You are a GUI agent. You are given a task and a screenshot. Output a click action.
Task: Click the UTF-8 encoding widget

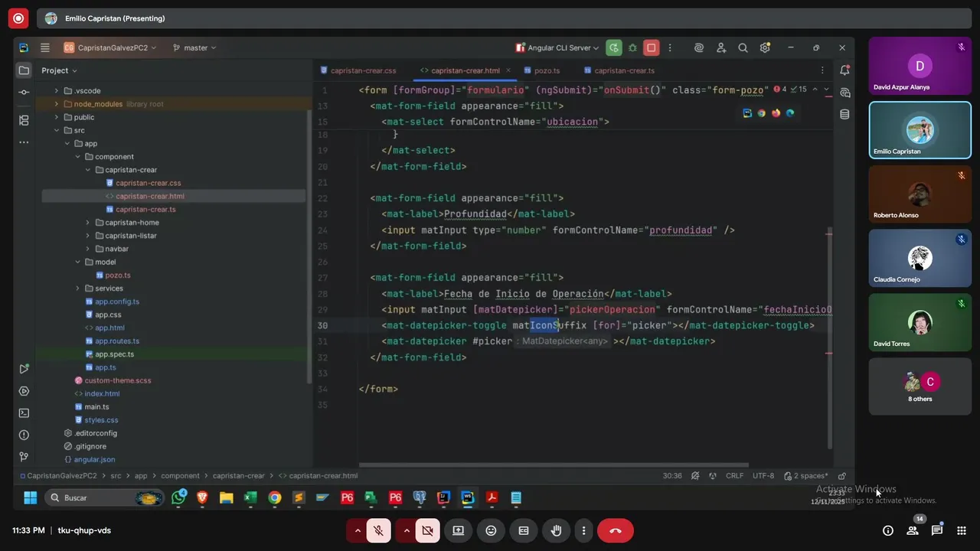pyautogui.click(x=763, y=475)
